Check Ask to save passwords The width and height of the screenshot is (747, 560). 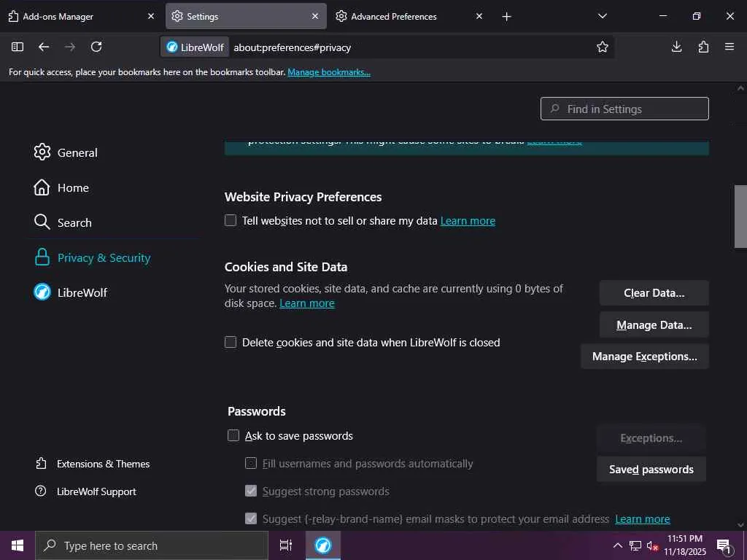233,435
